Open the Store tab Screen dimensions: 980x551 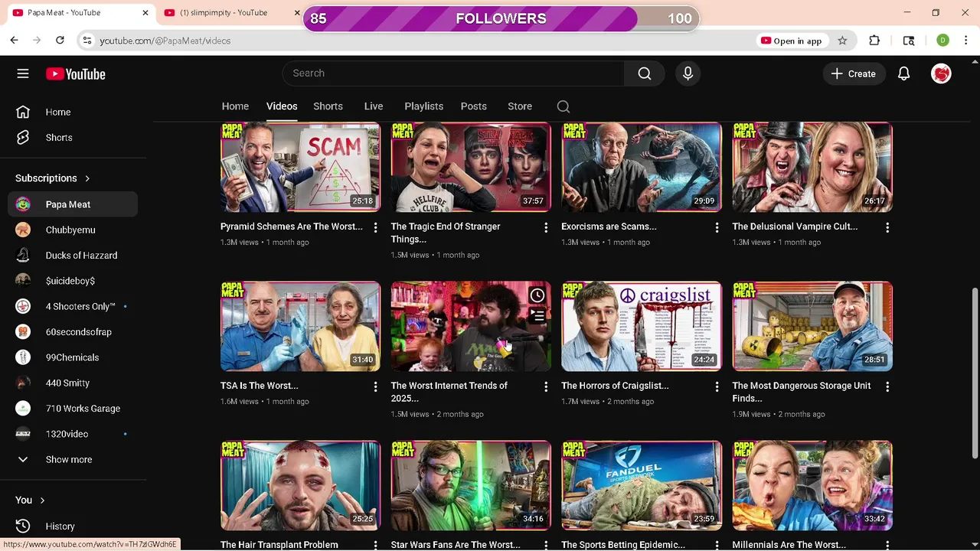coord(520,106)
